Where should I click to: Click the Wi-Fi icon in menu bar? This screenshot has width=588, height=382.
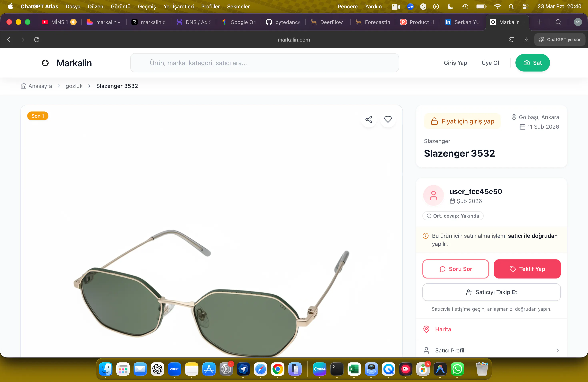tap(497, 7)
